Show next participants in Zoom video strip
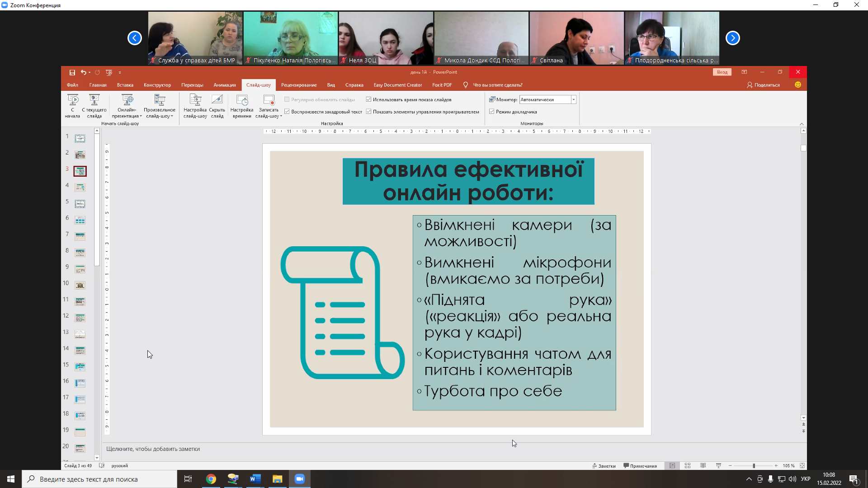This screenshot has height=488, width=868. 733,38
